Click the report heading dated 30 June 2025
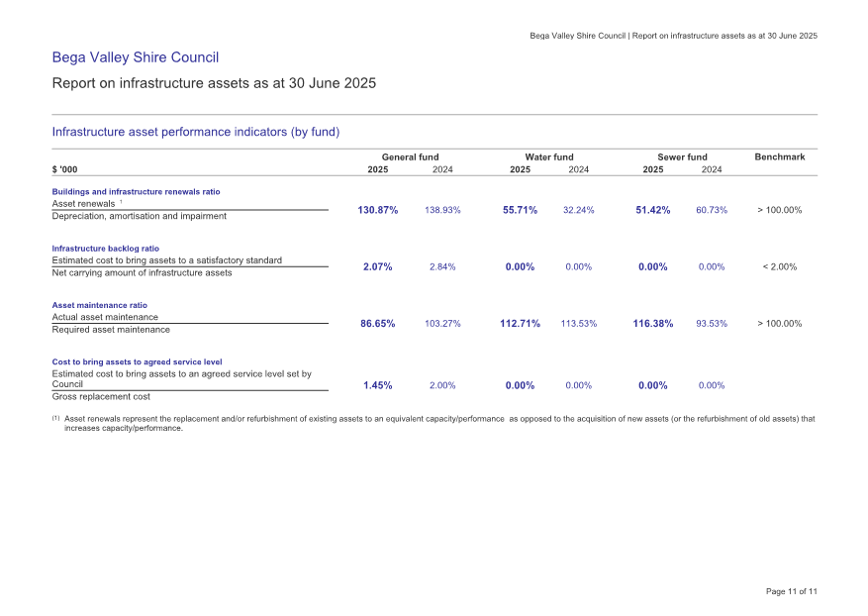Screen dimensions: 868x616 pyautogui.click(x=214, y=84)
